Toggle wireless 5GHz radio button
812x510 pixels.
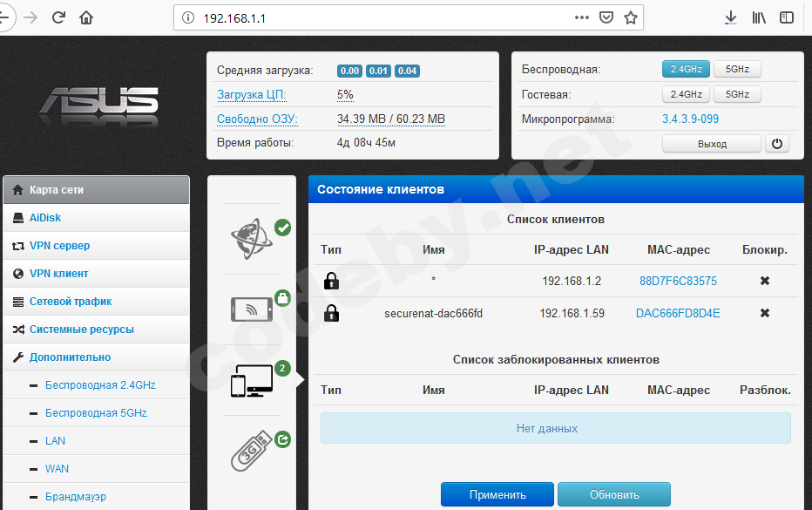[737, 69]
